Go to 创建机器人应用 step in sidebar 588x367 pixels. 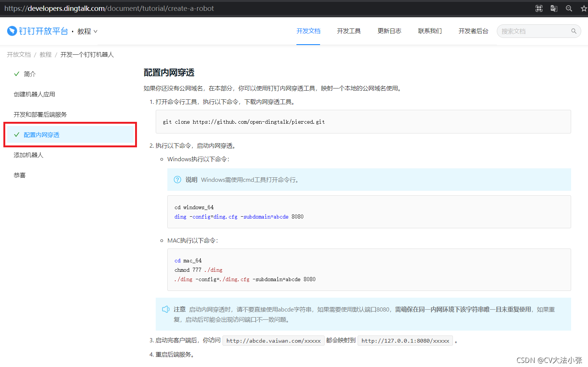pos(35,94)
